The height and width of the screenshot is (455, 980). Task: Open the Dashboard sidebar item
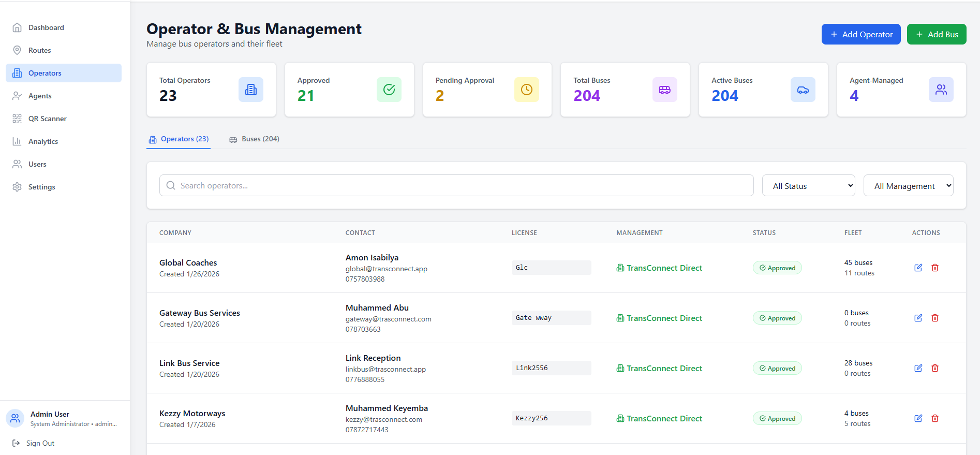click(x=64, y=27)
